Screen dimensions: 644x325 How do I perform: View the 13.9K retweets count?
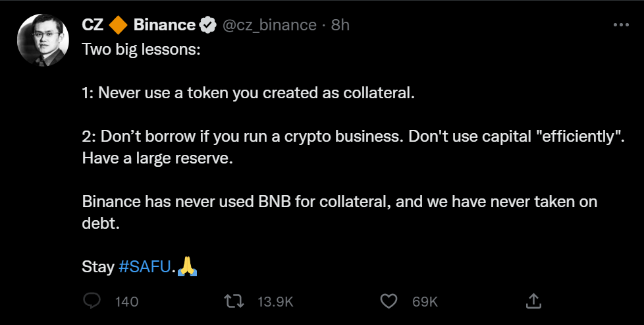275,302
